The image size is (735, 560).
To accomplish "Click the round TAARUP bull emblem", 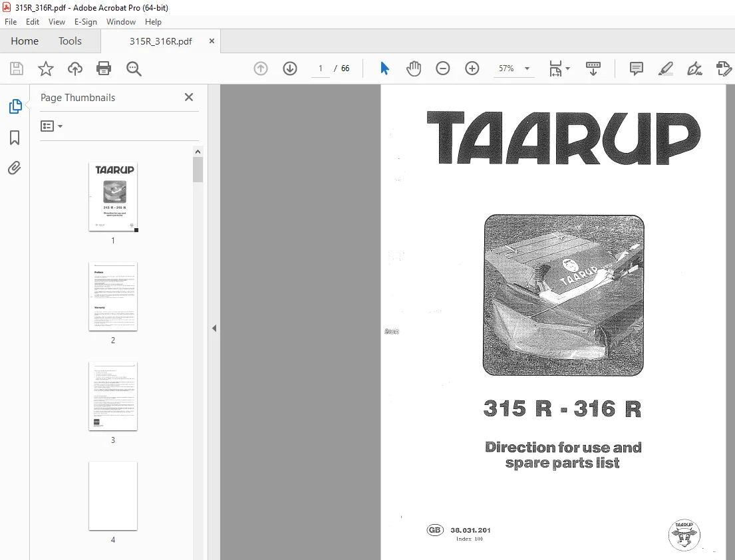I will [684, 535].
